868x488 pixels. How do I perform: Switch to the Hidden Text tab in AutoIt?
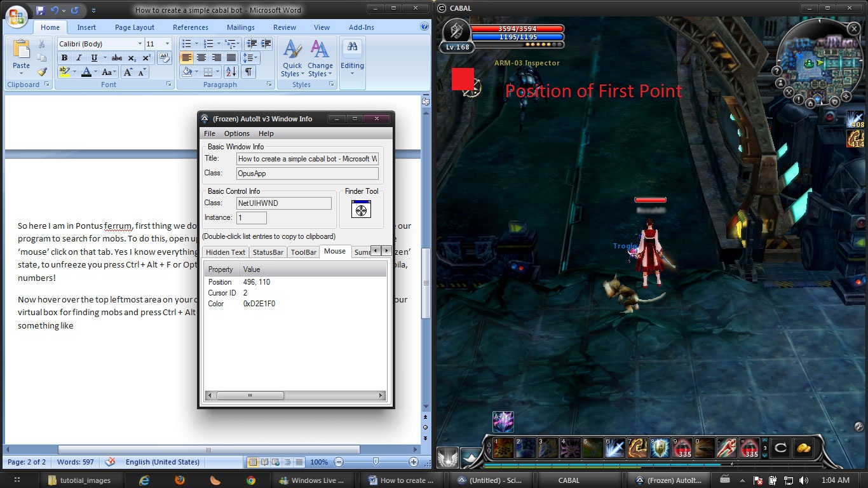[x=226, y=252]
